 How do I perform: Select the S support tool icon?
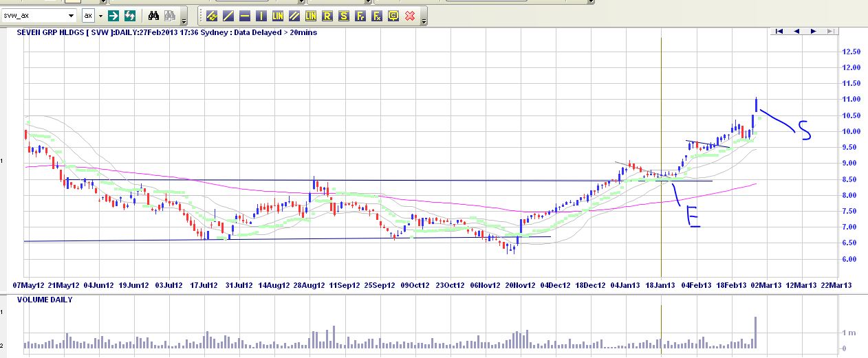[344, 15]
